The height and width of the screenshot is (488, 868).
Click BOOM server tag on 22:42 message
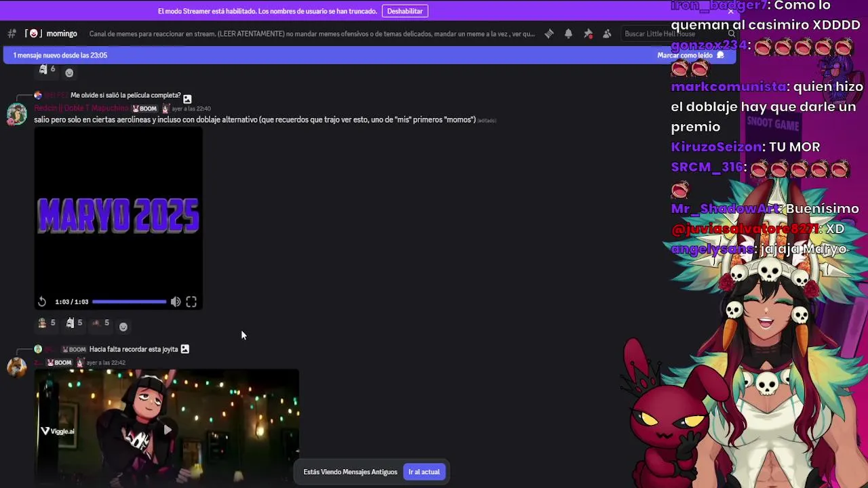point(59,363)
